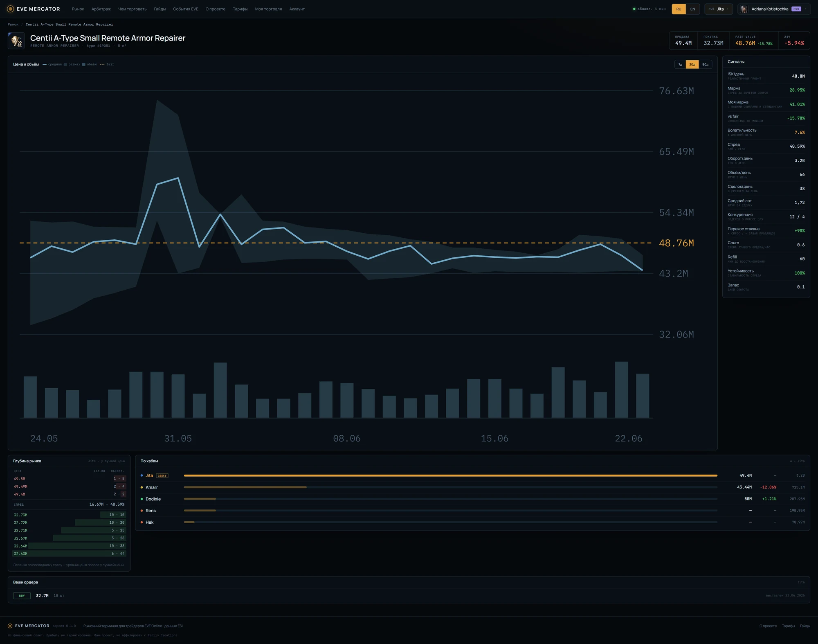Screen dimensions: 818x644
Task: Open the Adriana Kotletochka avatar picture
Action: coord(744,9)
